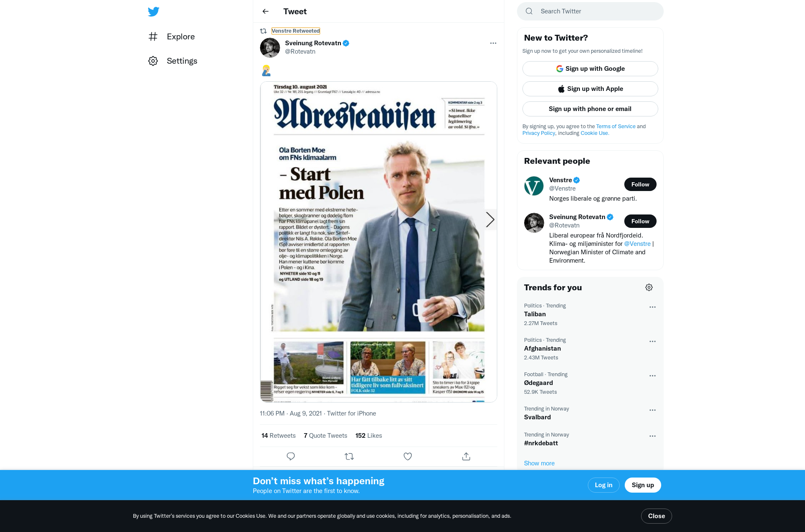Follow the Venstre account

coord(640,184)
